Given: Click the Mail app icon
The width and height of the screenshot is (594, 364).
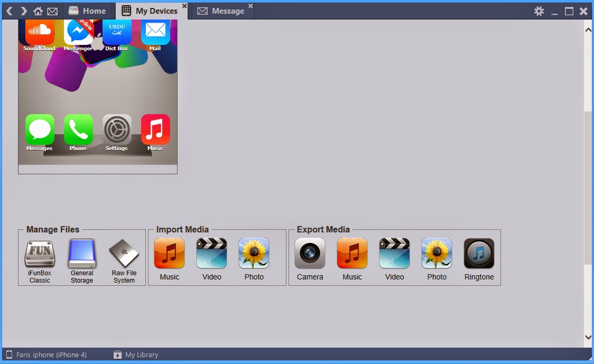Looking at the screenshot, I should [x=155, y=32].
